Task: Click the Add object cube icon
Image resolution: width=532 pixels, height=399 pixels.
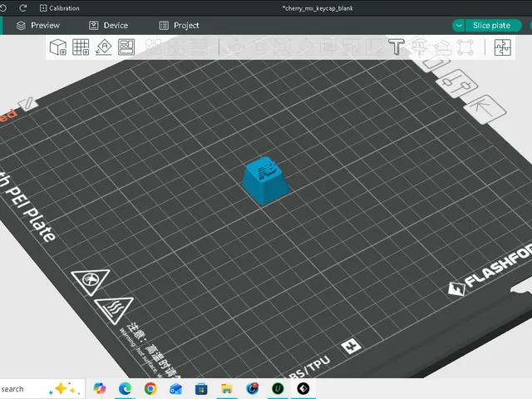Action: click(58, 47)
